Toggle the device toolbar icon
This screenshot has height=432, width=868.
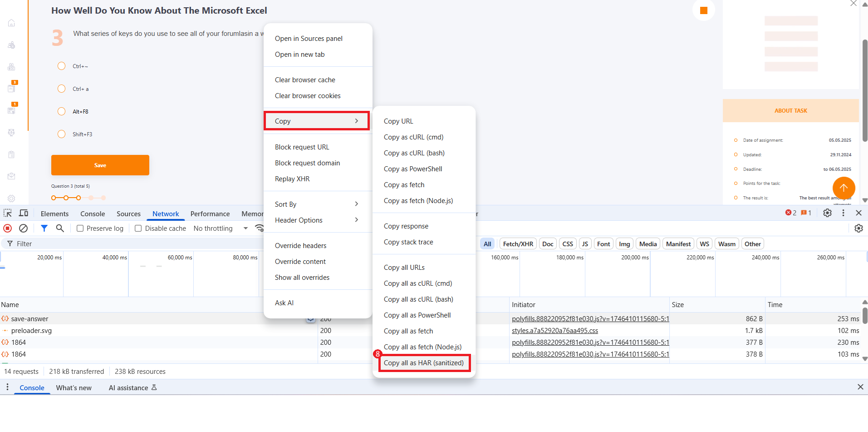tap(24, 213)
